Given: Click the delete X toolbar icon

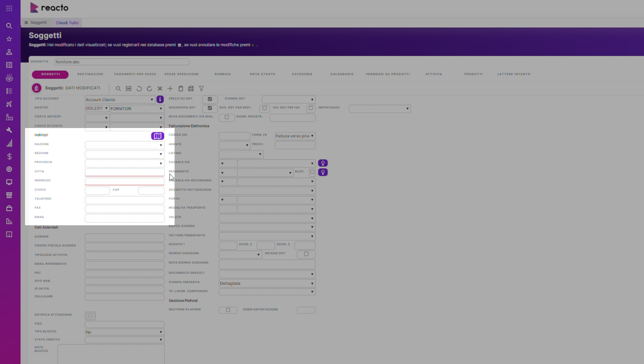Looking at the screenshot, I should [160, 88].
